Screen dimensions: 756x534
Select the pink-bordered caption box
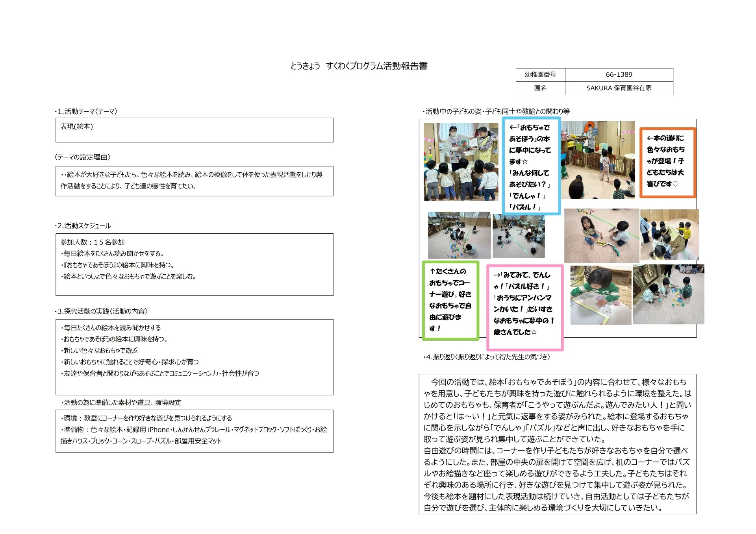click(x=524, y=307)
